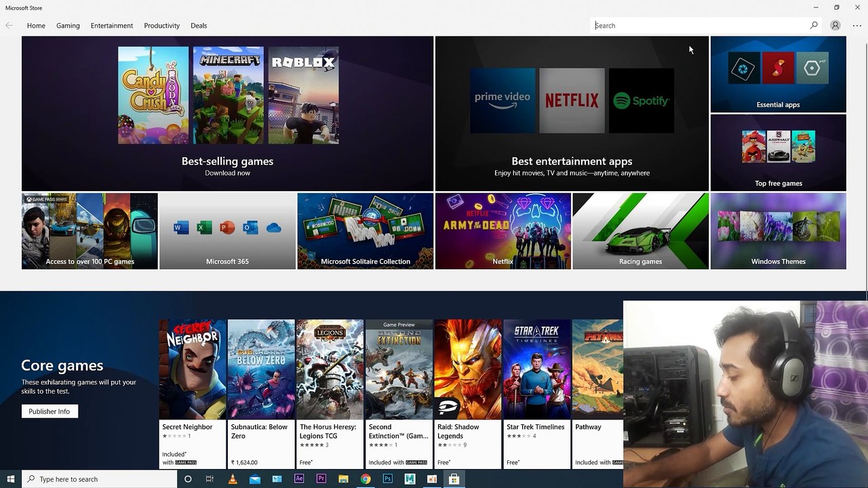The height and width of the screenshot is (488, 868).
Task: Open the Secret Neighbor game card
Action: (x=193, y=394)
